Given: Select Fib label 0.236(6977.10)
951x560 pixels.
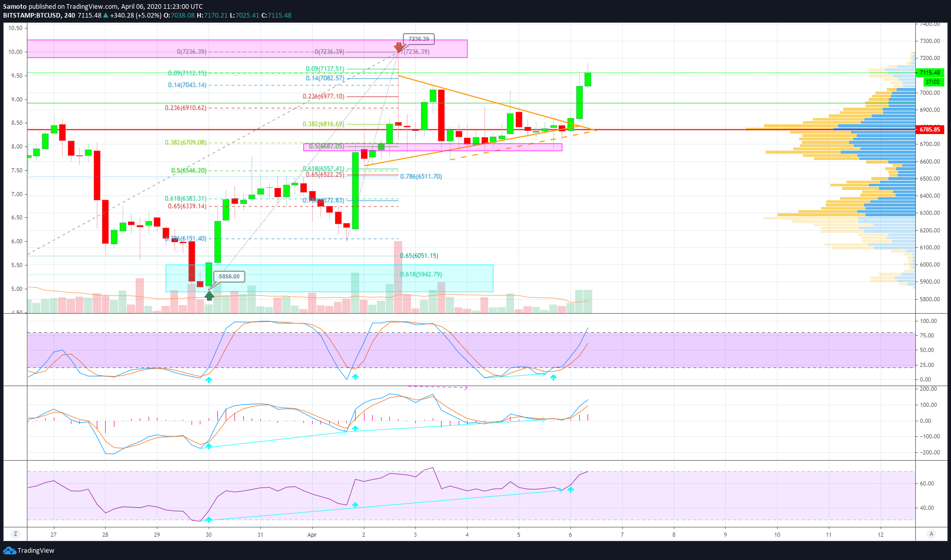Looking at the screenshot, I should [324, 96].
